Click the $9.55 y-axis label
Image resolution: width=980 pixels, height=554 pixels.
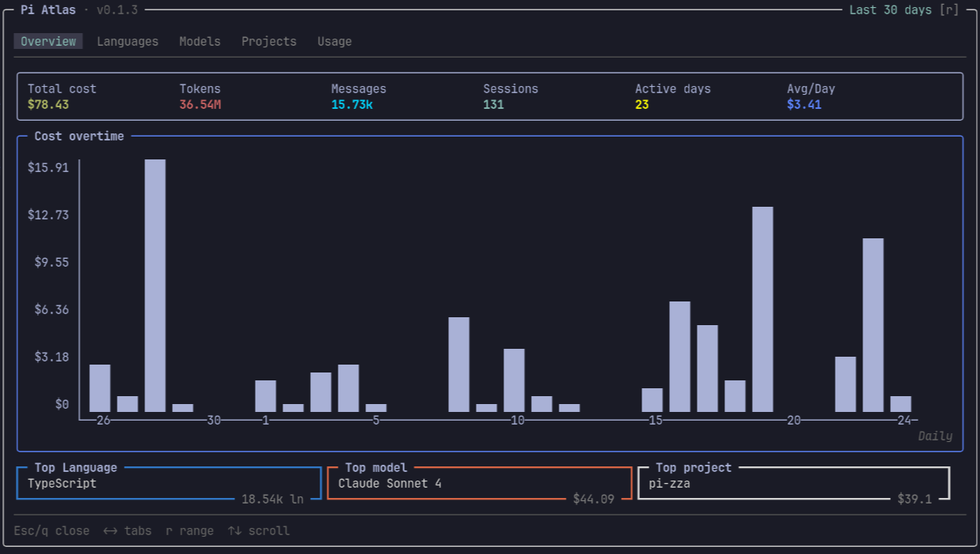(x=51, y=262)
